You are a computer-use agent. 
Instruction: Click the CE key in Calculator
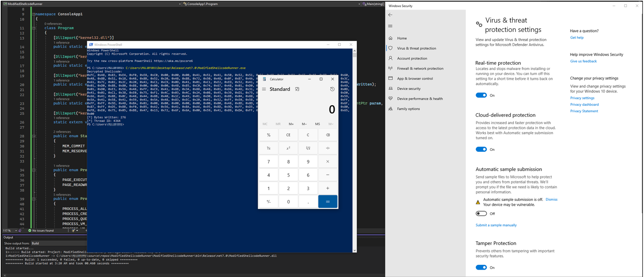click(x=288, y=135)
